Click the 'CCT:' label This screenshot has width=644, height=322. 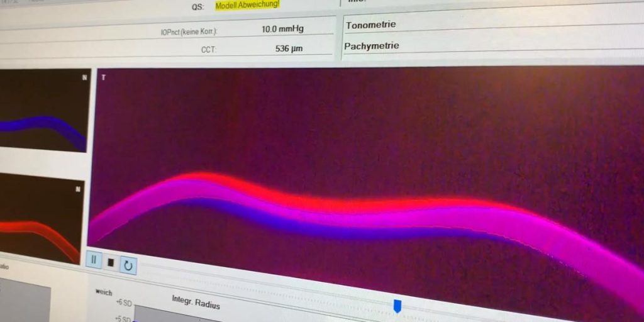point(209,50)
